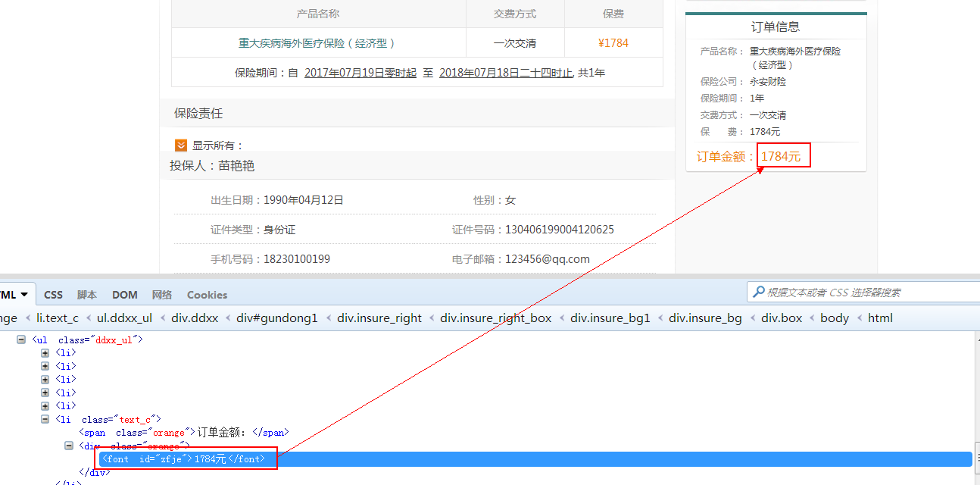
Task: Click the 交费方式 column header
Action: 515,14
